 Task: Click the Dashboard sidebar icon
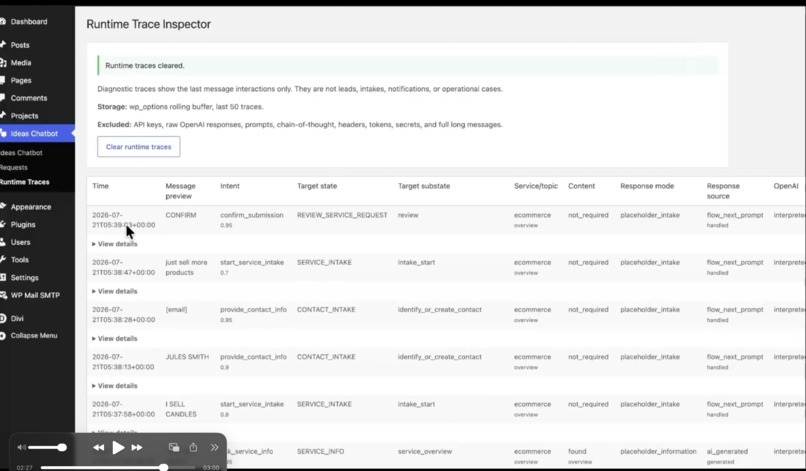tap(3, 22)
